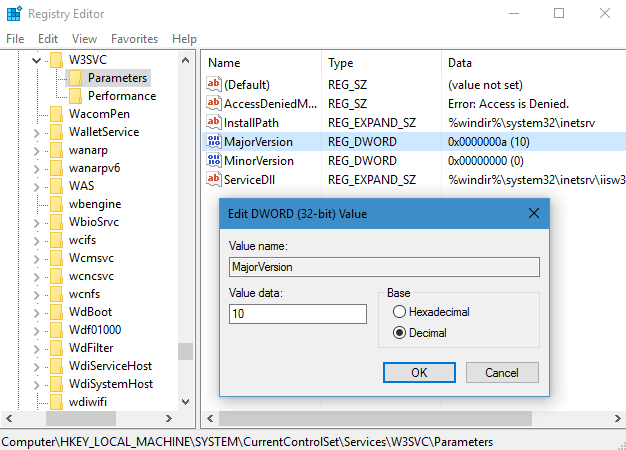The height and width of the screenshot is (450, 626).
Task: Select the Performance folder icon
Action: [76, 96]
